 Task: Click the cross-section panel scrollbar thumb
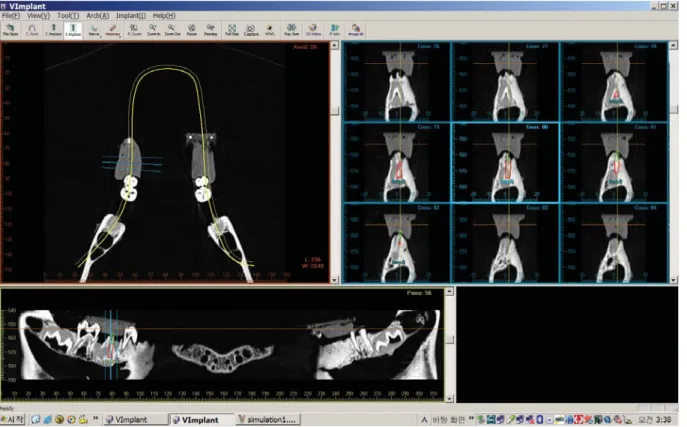[673, 109]
